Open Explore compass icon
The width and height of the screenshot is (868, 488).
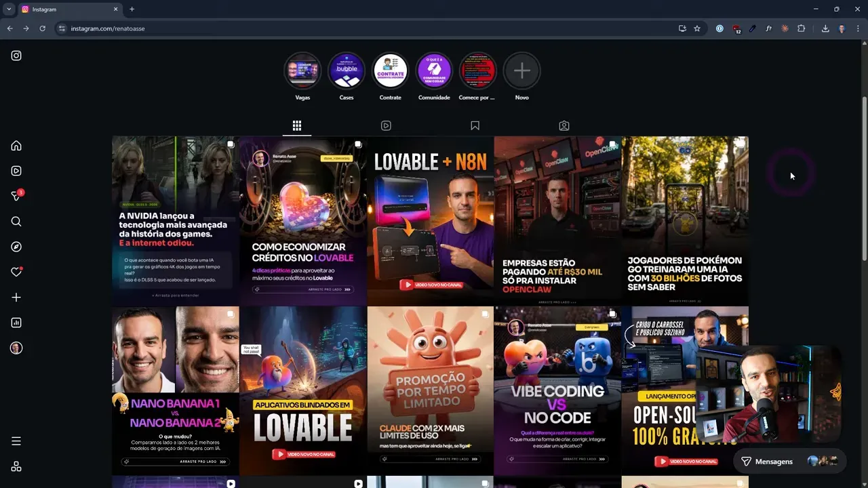[16, 247]
